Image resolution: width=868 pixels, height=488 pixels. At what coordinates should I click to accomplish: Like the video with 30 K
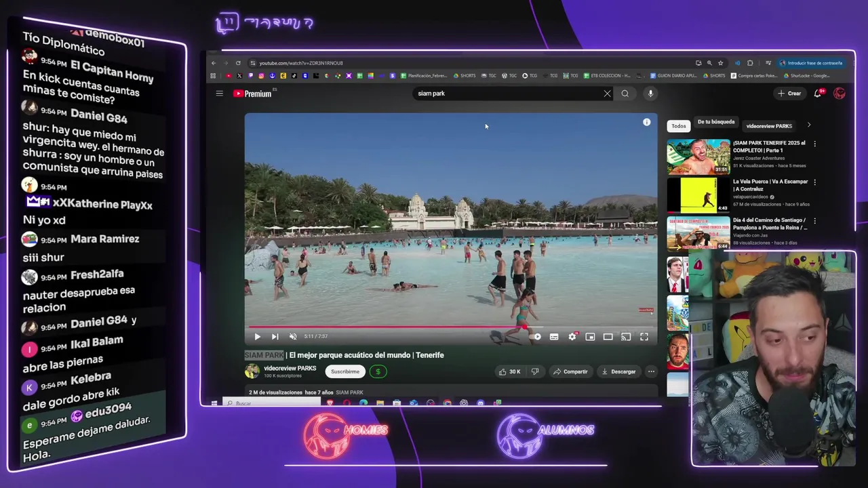point(509,371)
